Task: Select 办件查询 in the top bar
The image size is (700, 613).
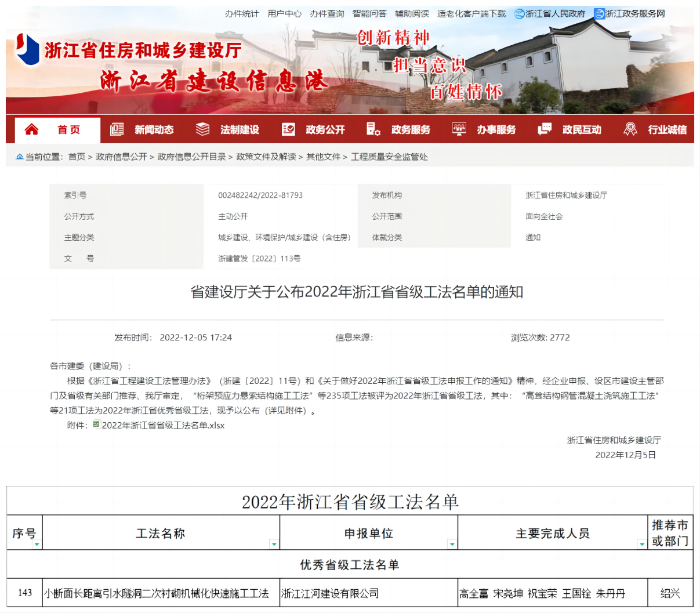Action: [x=327, y=13]
